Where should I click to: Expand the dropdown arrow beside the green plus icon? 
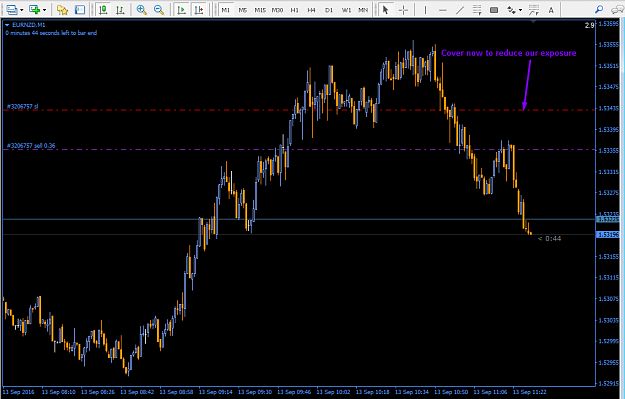click(x=44, y=10)
